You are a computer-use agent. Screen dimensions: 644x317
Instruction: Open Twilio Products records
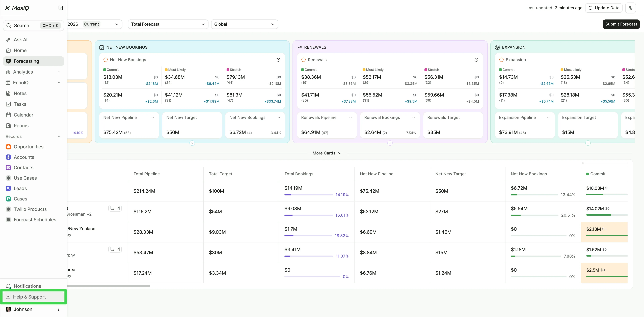(34, 209)
